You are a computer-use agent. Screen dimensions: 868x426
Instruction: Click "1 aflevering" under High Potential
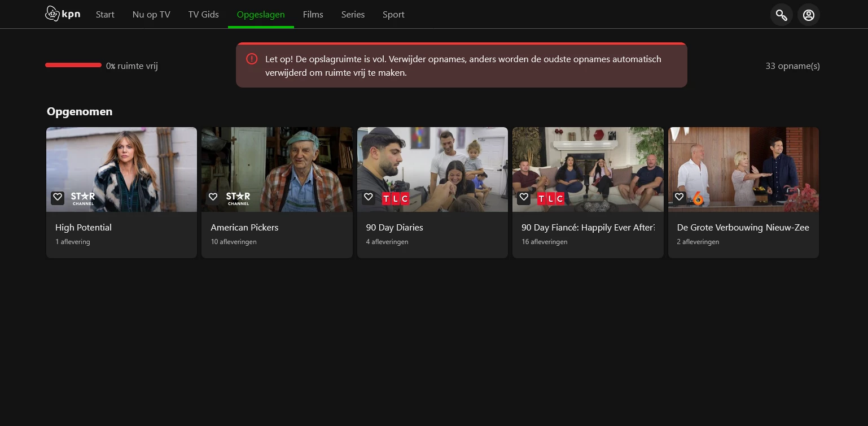pyautogui.click(x=73, y=242)
